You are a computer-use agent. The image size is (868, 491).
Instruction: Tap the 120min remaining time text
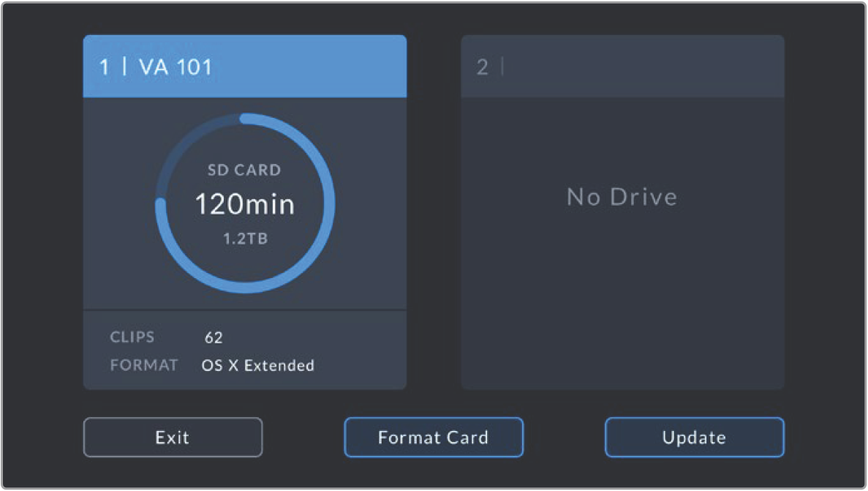pyautogui.click(x=245, y=204)
